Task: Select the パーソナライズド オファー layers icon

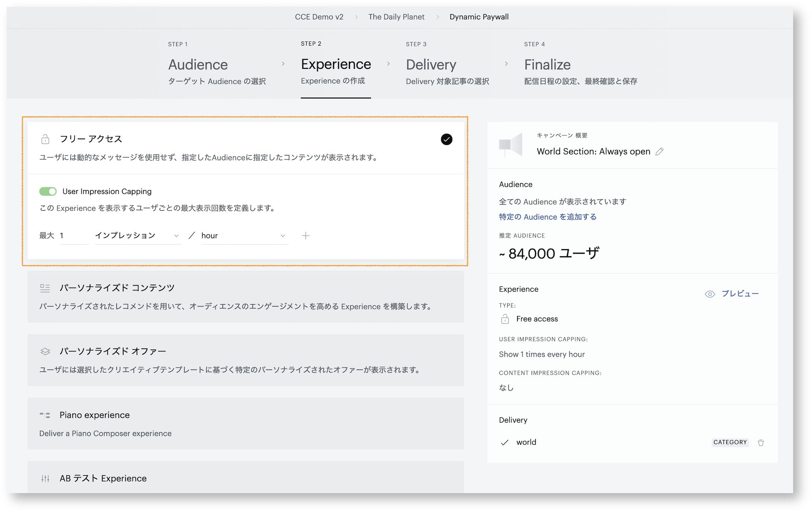Action: point(45,351)
